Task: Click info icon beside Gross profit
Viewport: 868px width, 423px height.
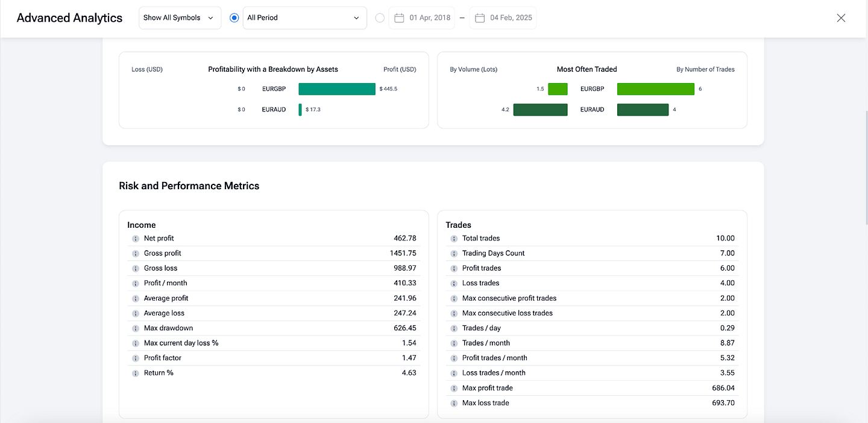Action: pyautogui.click(x=136, y=254)
